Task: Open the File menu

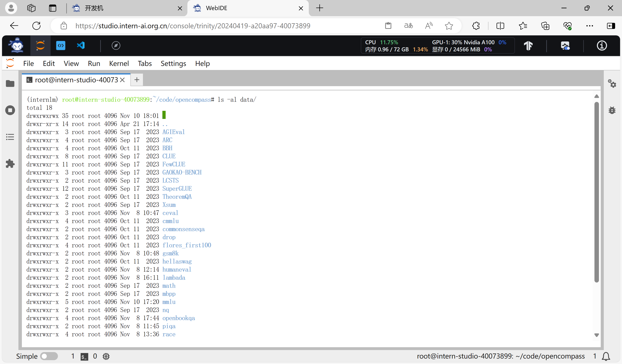Action: (28, 63)
